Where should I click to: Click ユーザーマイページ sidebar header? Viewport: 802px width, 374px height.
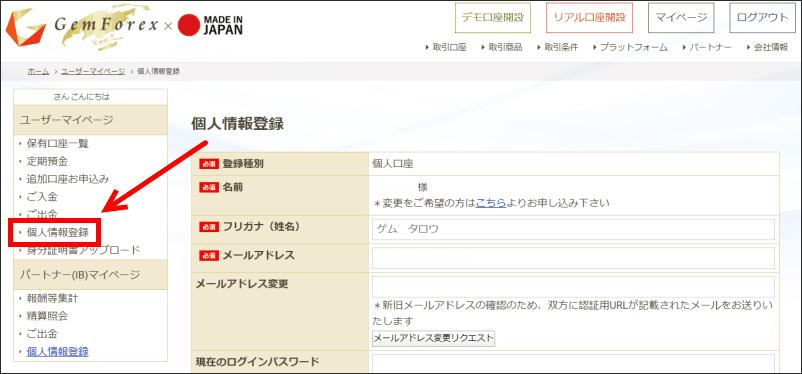91,120
